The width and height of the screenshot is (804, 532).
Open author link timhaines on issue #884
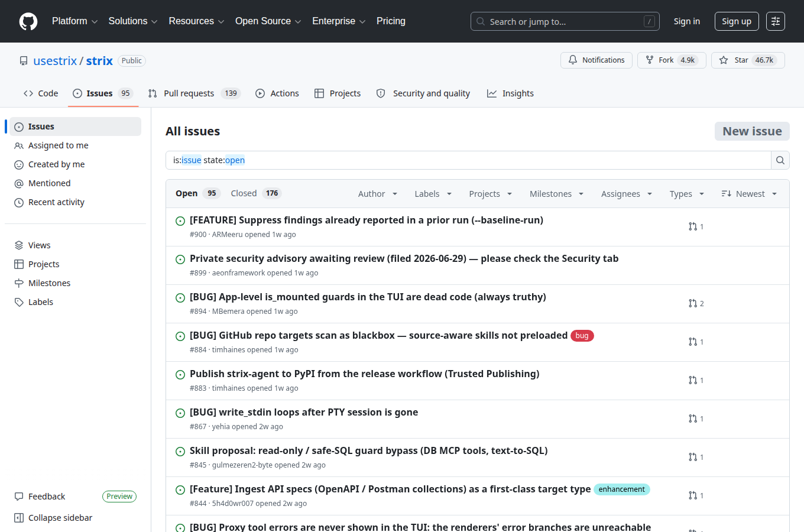228,350
